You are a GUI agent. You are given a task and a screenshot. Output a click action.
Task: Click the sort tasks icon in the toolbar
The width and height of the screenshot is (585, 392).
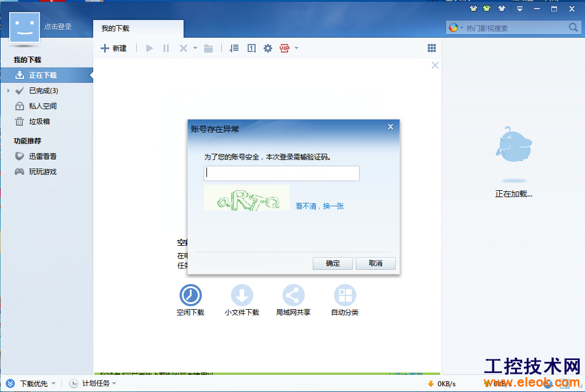tap(234, 48)
